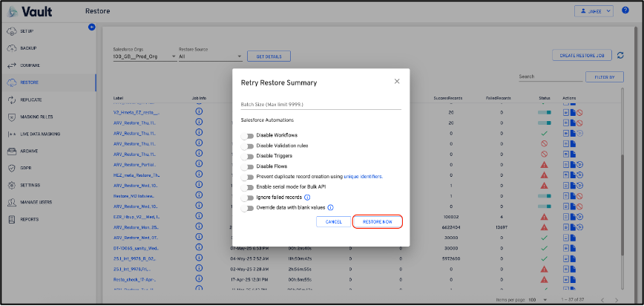Toggle Disable Workflows switch
This screenshot has height=306, width=644.
click(247, 135)
